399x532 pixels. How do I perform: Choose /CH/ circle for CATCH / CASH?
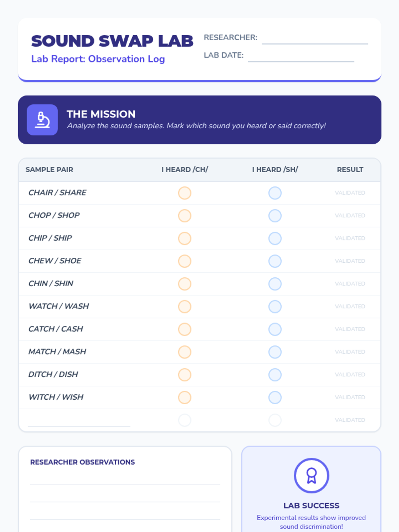(x=185, y=329)
